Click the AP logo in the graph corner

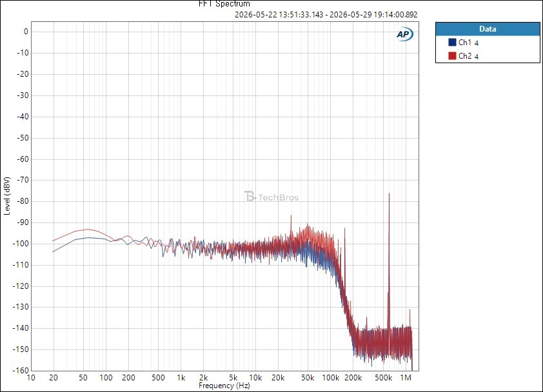tap(404, 34)
